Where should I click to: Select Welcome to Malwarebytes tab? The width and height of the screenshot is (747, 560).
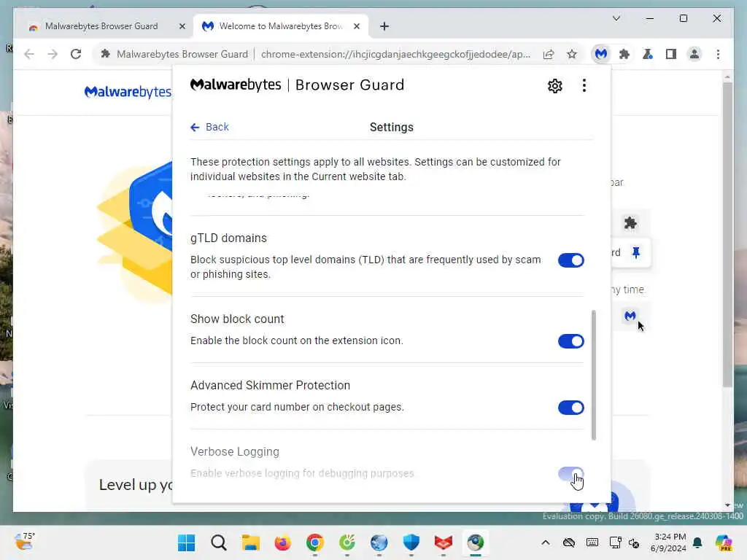click(x=281, y=26)
